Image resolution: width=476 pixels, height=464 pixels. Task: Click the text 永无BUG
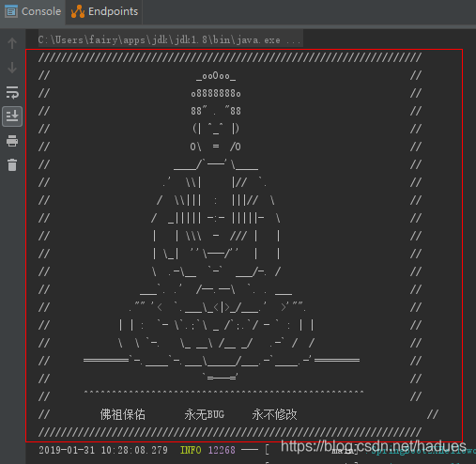coord(205,414)
